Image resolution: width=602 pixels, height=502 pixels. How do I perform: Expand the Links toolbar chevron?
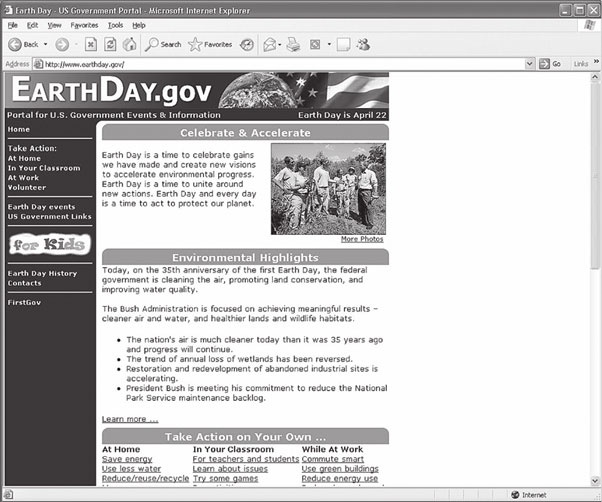coord(594,63)
